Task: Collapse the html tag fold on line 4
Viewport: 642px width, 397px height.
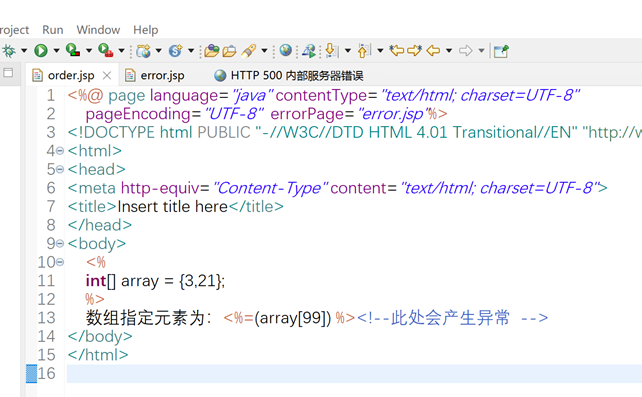Action: click(60, 151)
